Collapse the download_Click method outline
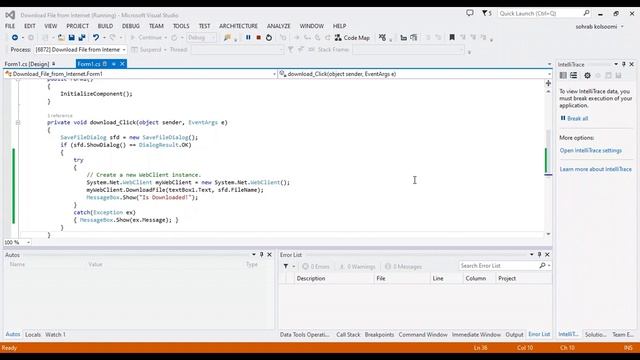This screenshot has height=360, width=640. [18, 122]
